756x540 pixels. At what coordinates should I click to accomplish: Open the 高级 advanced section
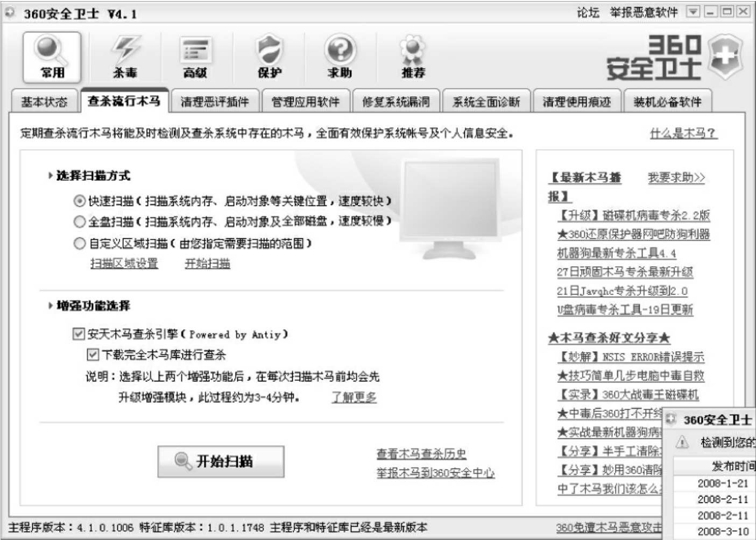pos(195,56)
